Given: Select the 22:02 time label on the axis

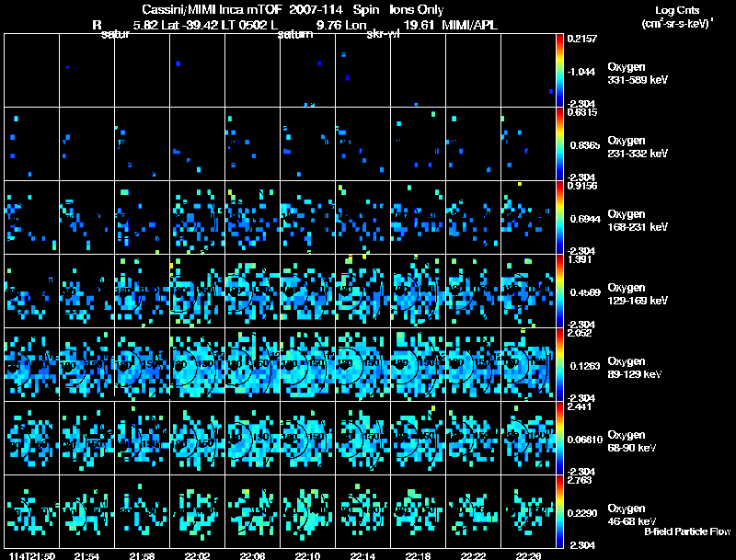Looking at the screenshot, I should coord(197,555).
